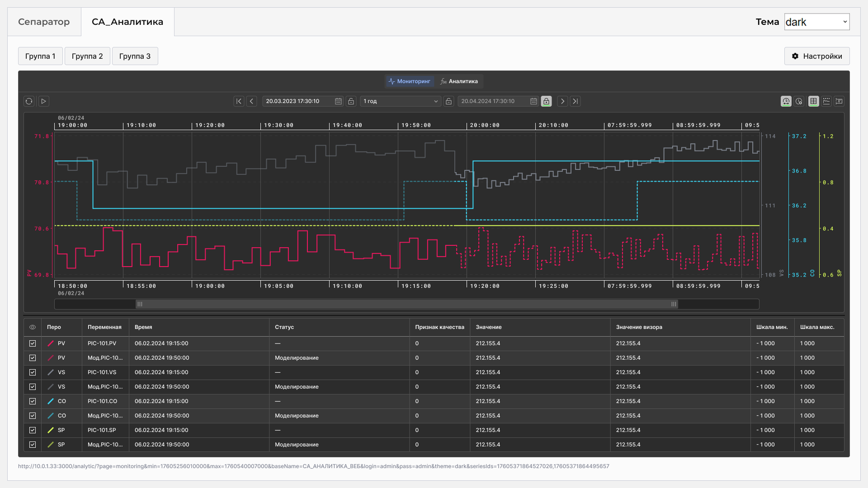Jump to last time interval arrow
Screen dimensions: 868x488
[575, 101]
